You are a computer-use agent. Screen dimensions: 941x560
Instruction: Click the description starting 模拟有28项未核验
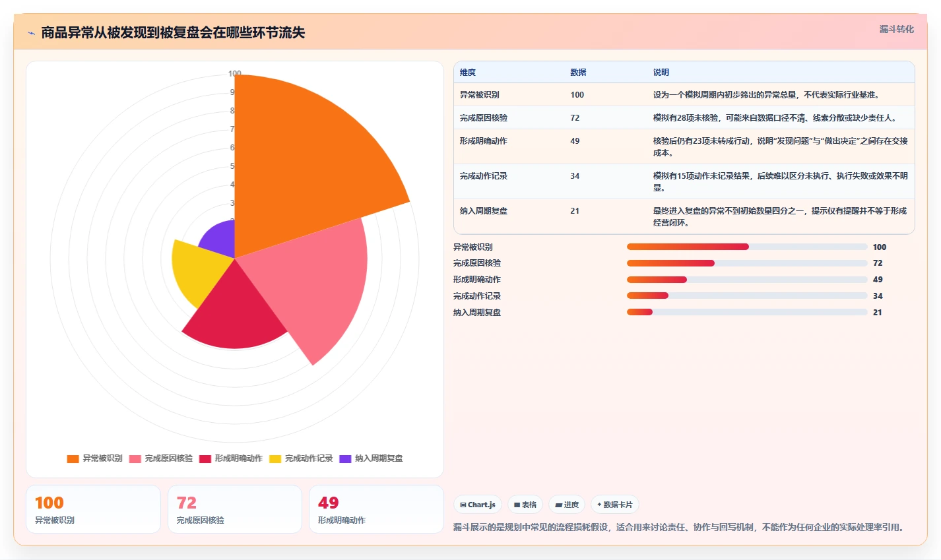click(x=775, y=118)
